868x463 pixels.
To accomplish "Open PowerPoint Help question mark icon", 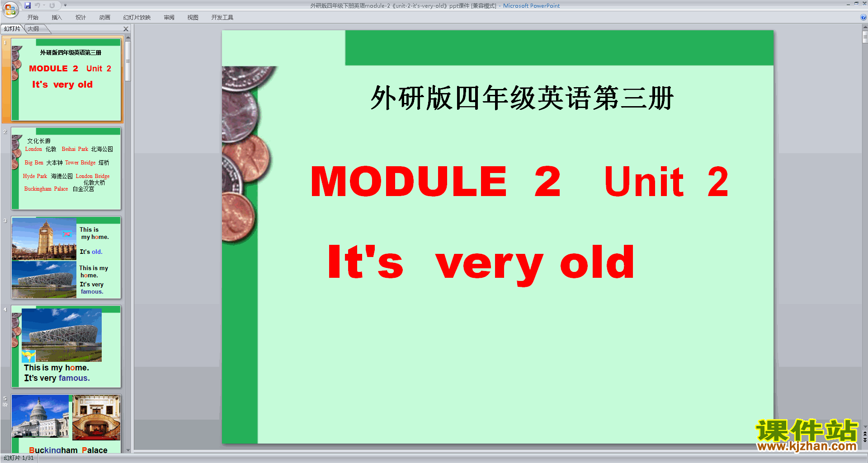I will click(863, 18).
